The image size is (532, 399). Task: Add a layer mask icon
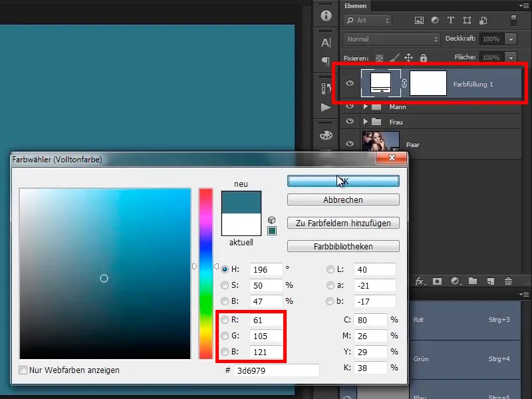pos(437,281)
